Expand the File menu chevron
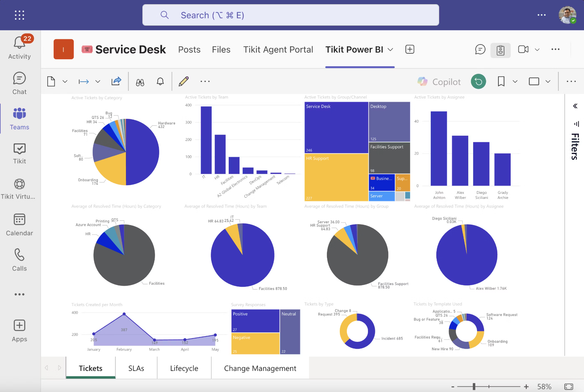The height and width of the screenshot is (392, 584). tap(65, 82)
